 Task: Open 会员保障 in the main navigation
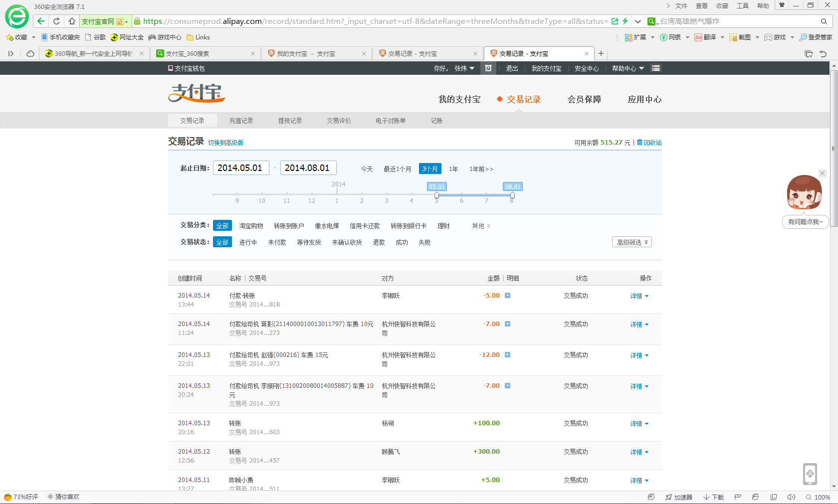584,99
